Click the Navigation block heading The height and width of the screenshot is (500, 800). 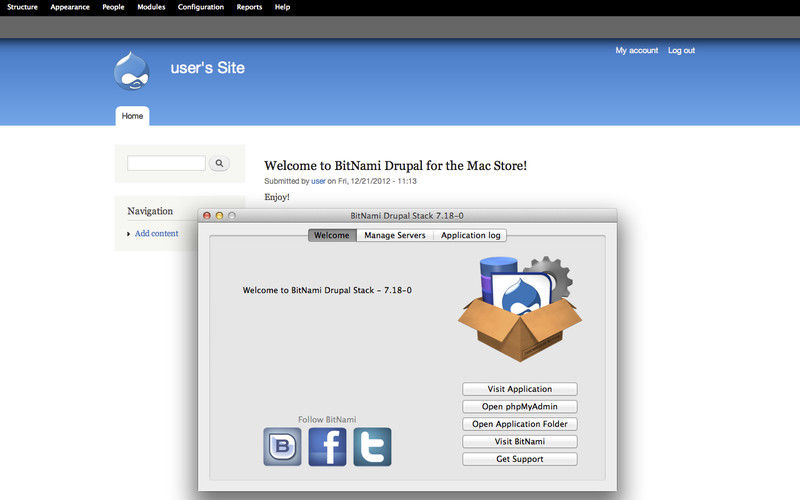pyautogui.click(x=150, y=211)
